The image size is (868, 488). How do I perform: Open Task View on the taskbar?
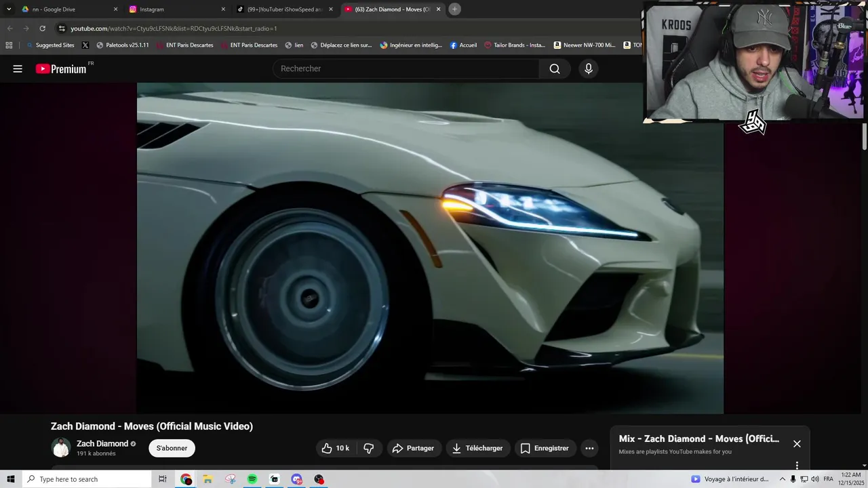pos(163,479)
